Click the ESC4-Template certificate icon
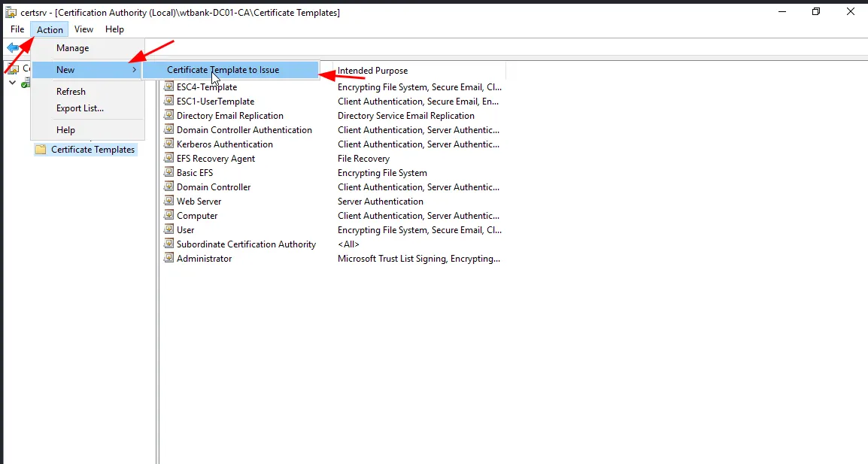The height and width of the screenshot is (464, 868). click(x=169, y=87)
